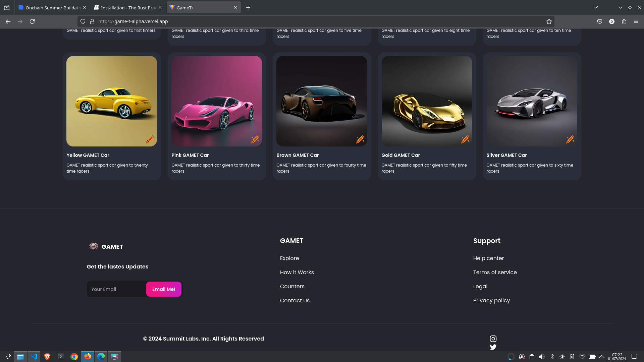Open Visual Studio Code from the taskbar
This screenshot has height=362, width=644.
click(x=34, y=357)
